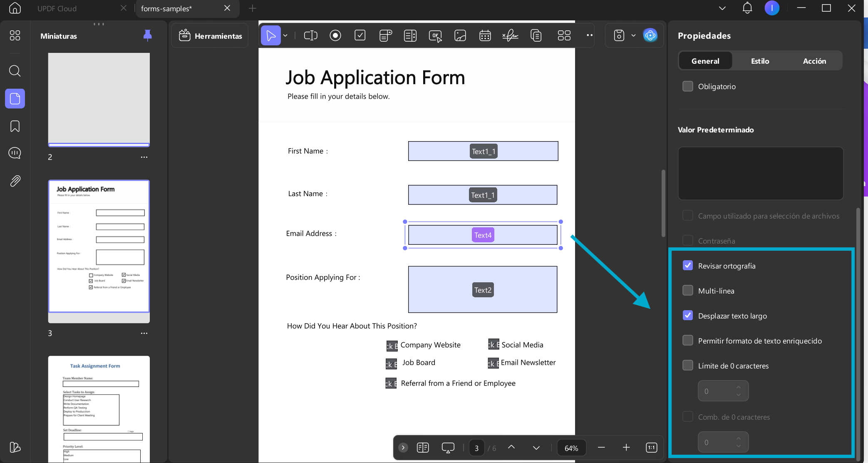Screen dimensions: 868x463
Task: Open the attachments panel with the paperclip icon
Action: coord(15,181)
